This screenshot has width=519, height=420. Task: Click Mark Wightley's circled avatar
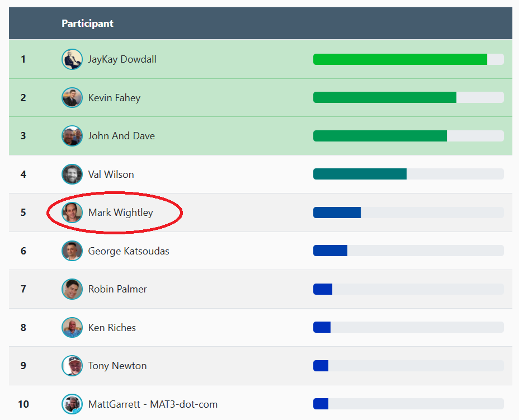(72, 213)
